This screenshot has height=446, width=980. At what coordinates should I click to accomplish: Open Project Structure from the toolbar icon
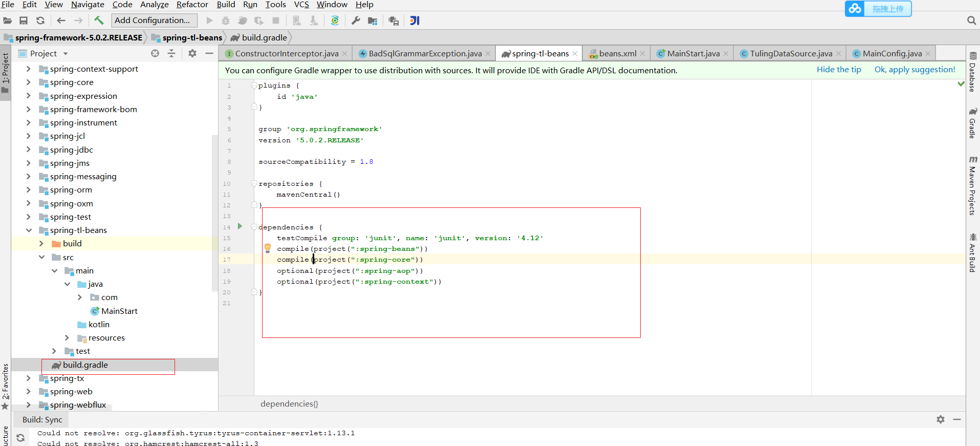373,21
